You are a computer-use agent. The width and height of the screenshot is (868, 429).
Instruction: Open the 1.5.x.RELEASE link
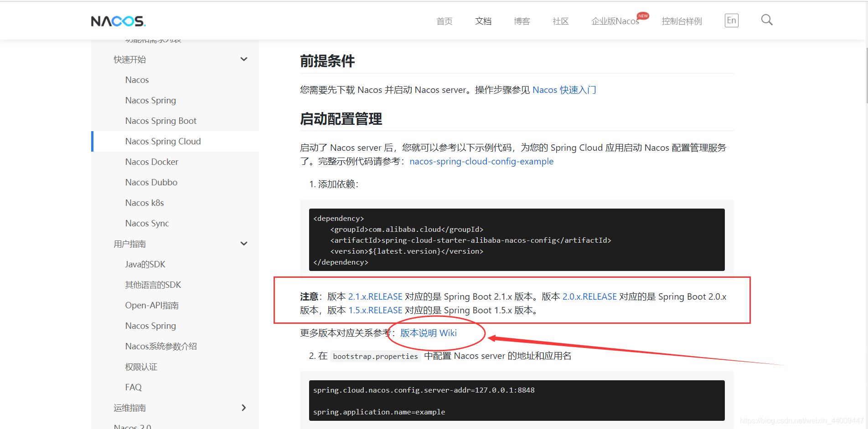[x=375, y=310]
